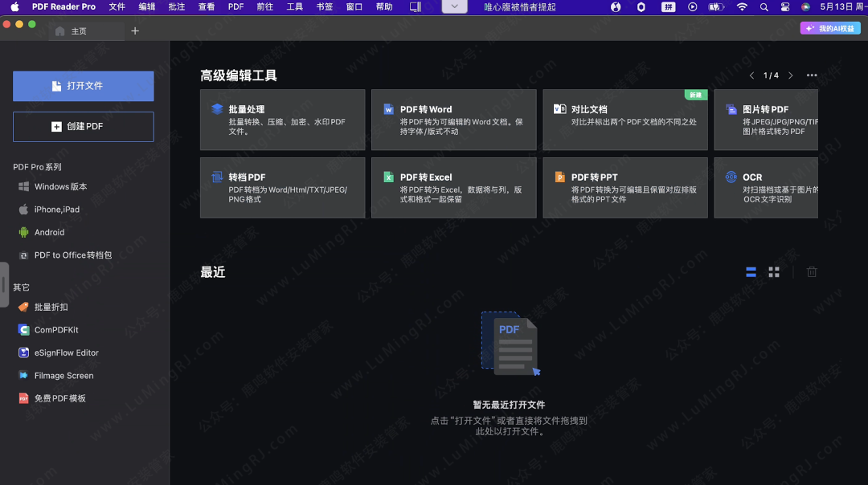Open a new tab with the plus button

(135, 31)
